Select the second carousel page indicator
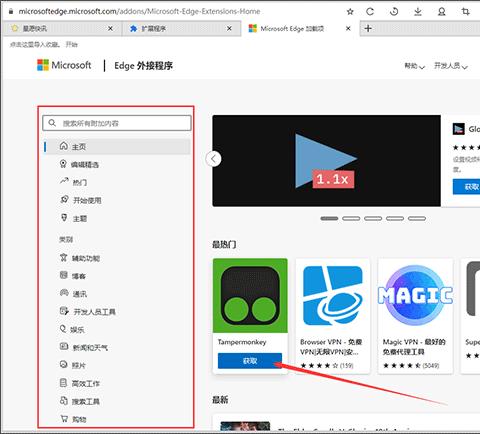Image resolution: width=480 pixels, height=434 pixels. click(x=351, y=218)
